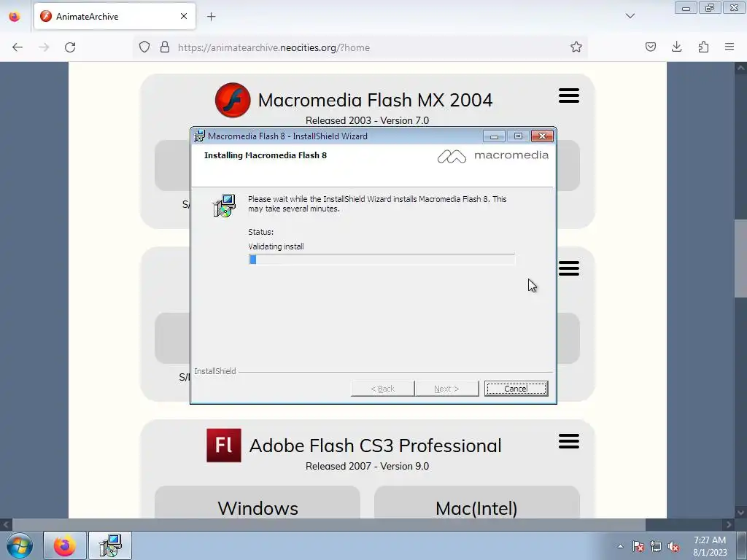Click the macromedia logo in the installer
Image resolution: width=747 pixels, height=560 pixels.
point(493,156)
